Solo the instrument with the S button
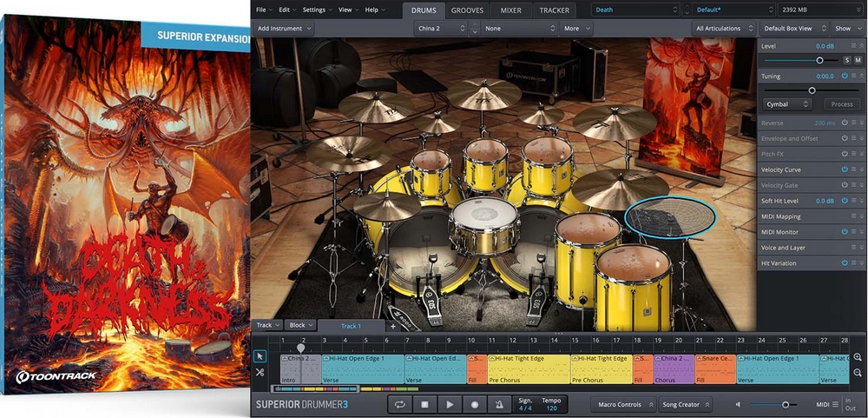Viewport: 868px width, 418px height. point(847,60)
